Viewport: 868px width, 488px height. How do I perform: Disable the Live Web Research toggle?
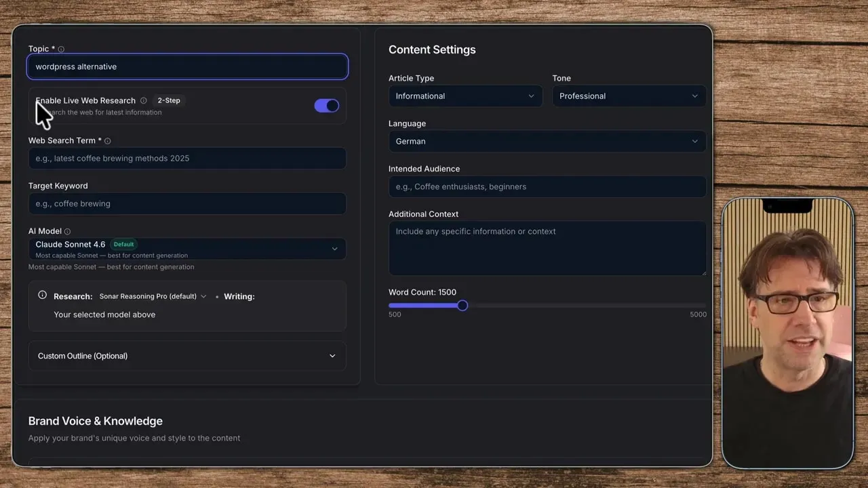point(326,106)
